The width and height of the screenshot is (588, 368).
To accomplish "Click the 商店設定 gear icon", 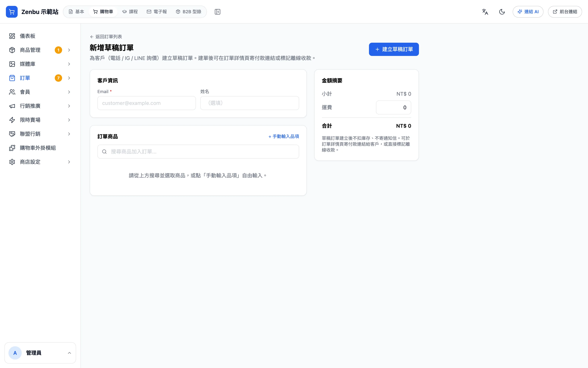I will 12,162.
